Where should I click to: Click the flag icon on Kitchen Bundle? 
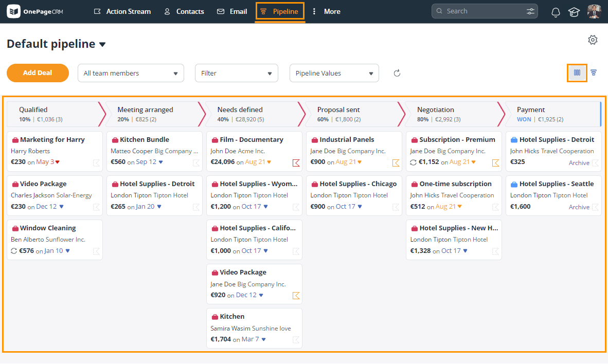(196, 163)
